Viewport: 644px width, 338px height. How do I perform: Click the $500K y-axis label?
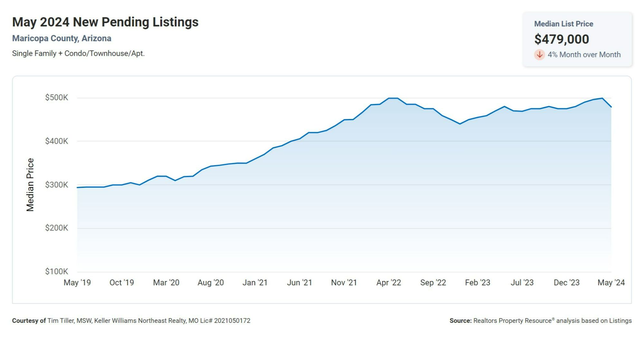point(57,97)
